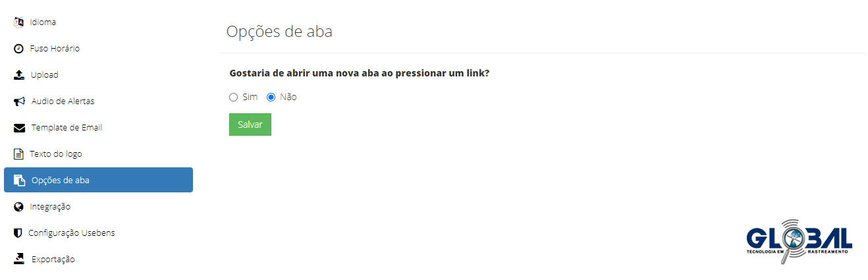This screenshot has height=280, width=868.
Task: Navigate to Template de Email
Action: pyautogui.click(x=67, y=128)
